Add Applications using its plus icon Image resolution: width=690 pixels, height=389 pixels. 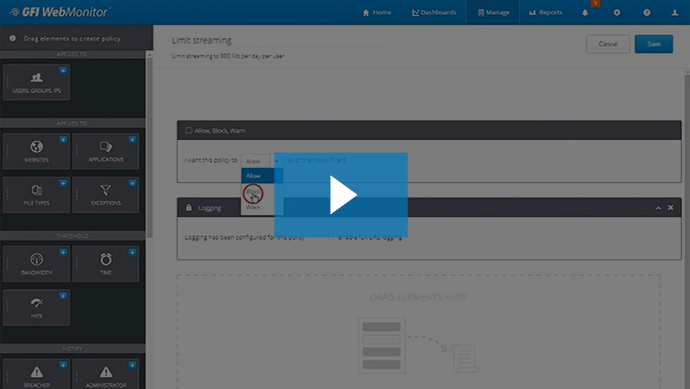coord(132,140)
